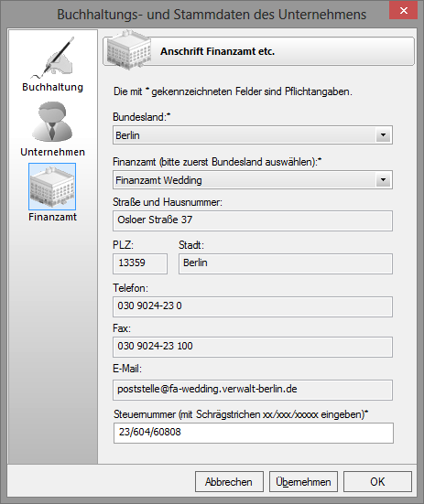Click the Übernehmen button
Viewport: 424px width, 504px height.
[303, 481]
